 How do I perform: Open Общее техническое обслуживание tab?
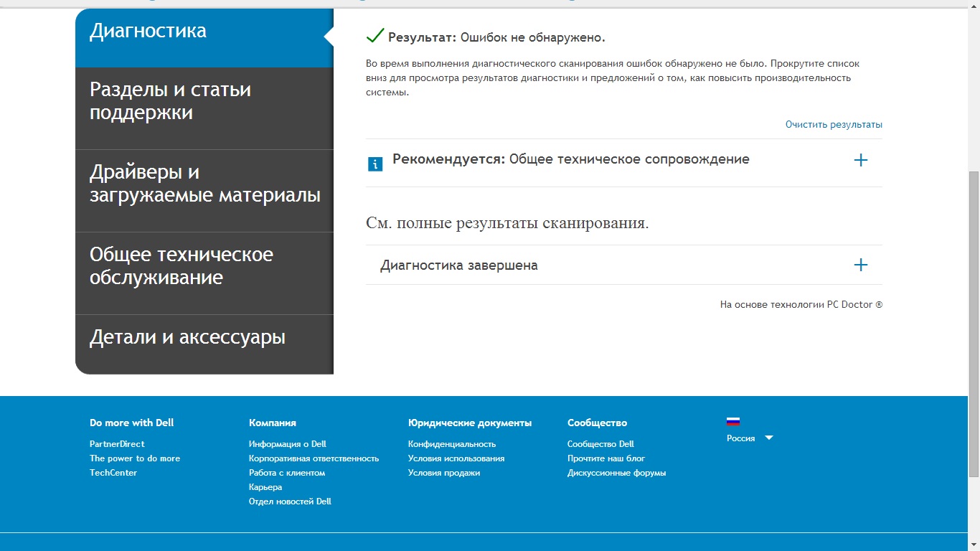tap(181, 266)
